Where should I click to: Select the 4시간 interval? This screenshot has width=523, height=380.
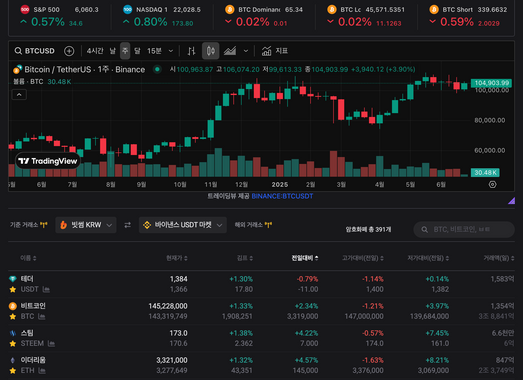[95, 51]
